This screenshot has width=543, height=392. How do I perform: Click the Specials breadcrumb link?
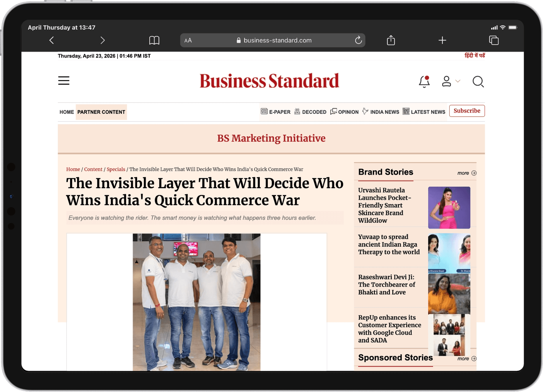(x=116, y=169)
